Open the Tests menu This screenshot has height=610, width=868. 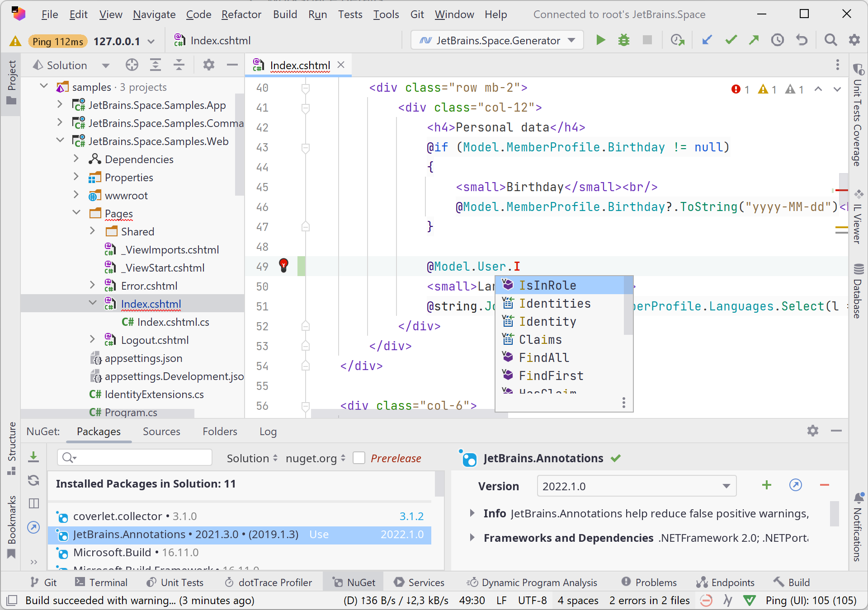(350, 14)
